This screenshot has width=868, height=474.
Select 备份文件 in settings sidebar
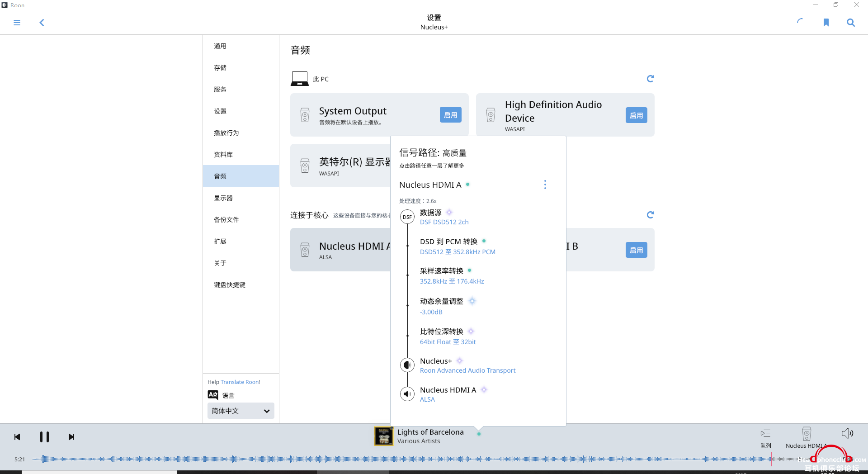click(241, 220)
